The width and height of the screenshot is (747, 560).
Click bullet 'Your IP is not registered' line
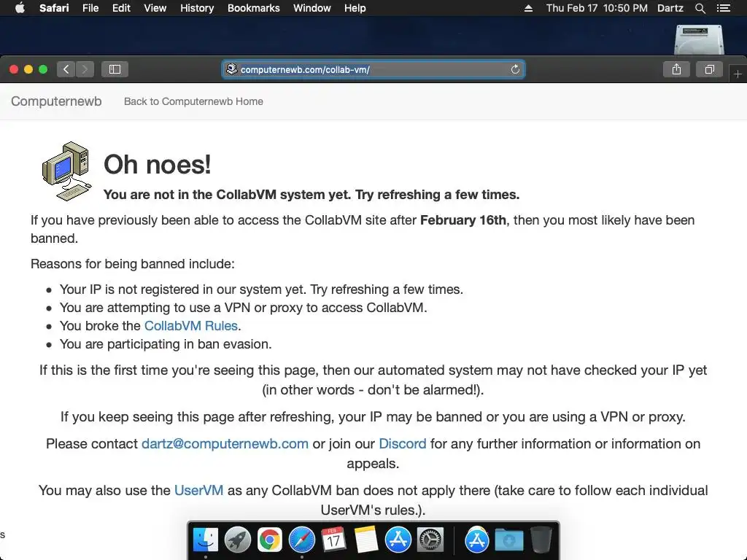point(261,289)
